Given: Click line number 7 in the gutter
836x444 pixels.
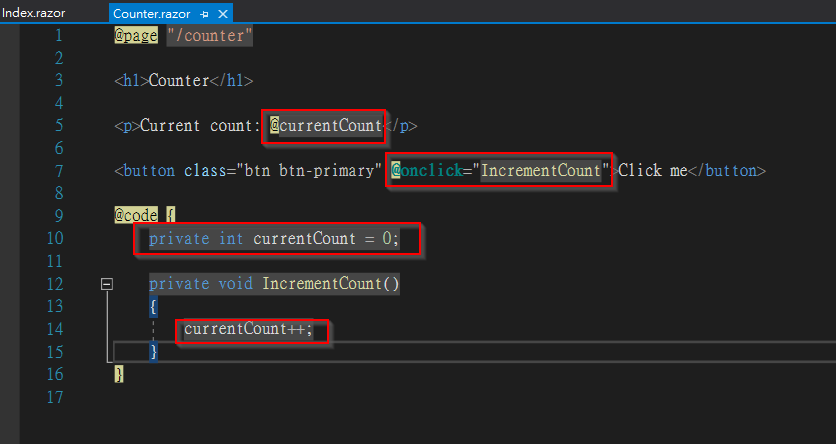Looking at the screenshot, I should click(x=59, y=171).
